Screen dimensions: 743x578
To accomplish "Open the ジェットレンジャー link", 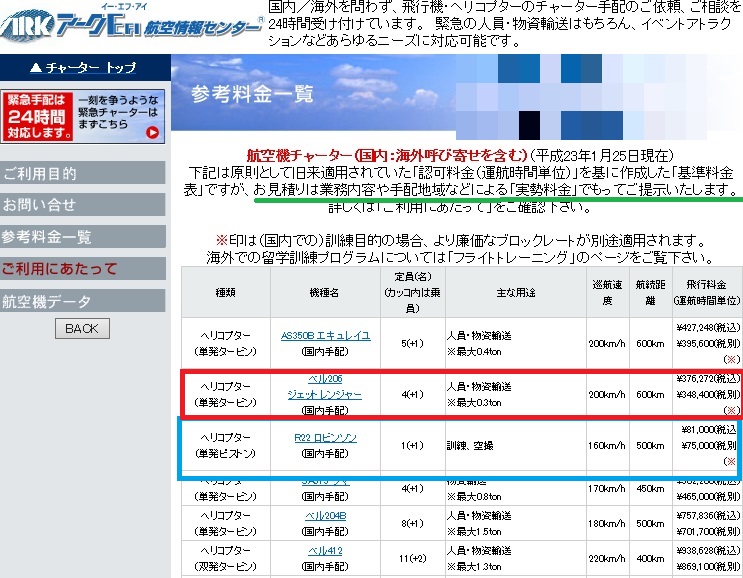I will coord(325,395).
